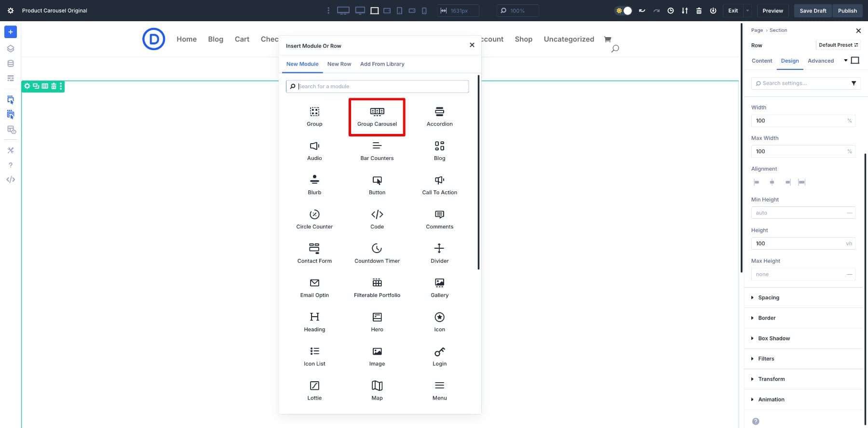The image size is (868, 428).
Task: Insert the Call To Action module
Action: tap(439, 186)
